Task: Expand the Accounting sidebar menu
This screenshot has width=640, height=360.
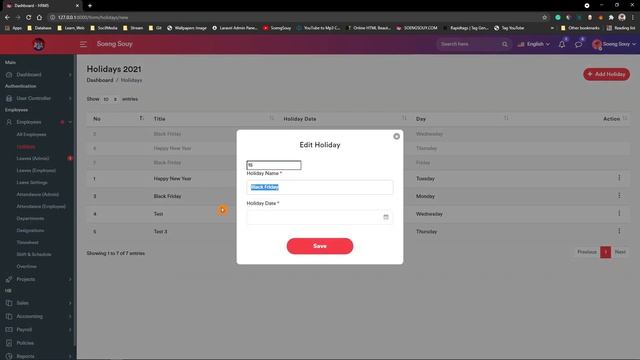Action: 38,316
